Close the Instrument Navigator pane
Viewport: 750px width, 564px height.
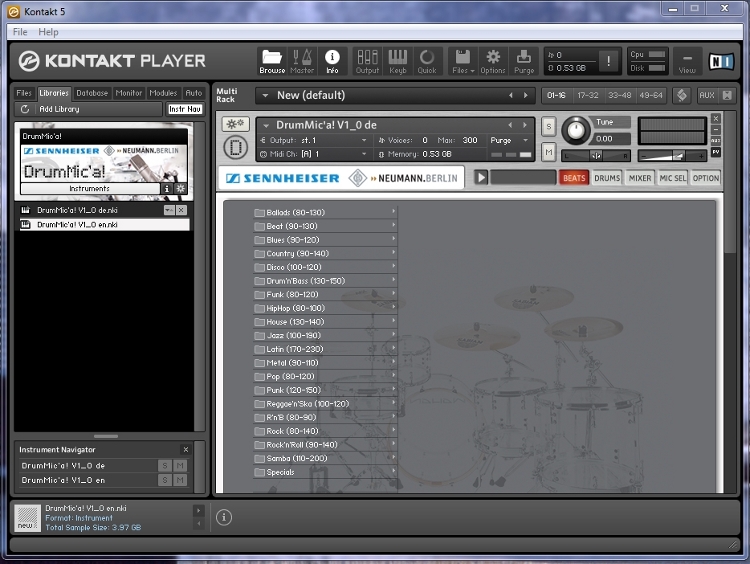click(186, 450)
